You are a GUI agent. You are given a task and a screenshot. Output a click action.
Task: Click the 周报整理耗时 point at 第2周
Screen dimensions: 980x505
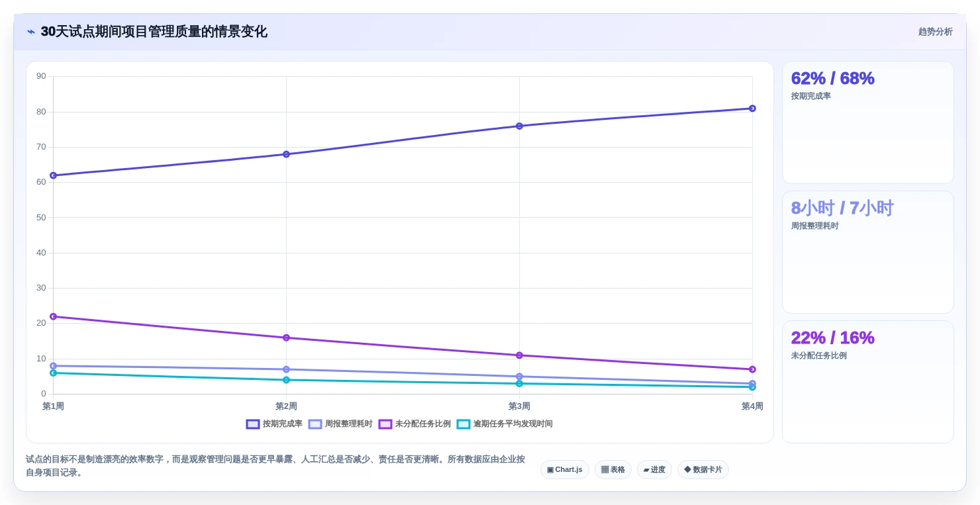coord(286,369)
